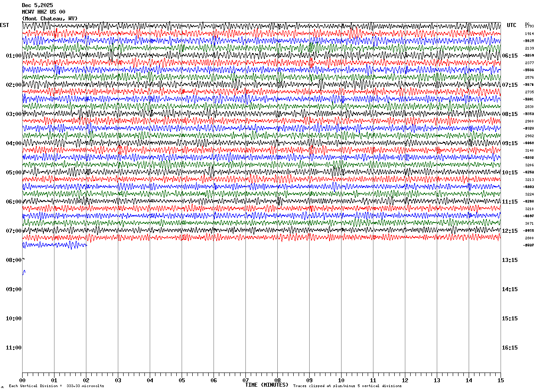Viewport: 536px width, 392px height.
Task: Select minute tick label 11
Action: click(373, 380)
